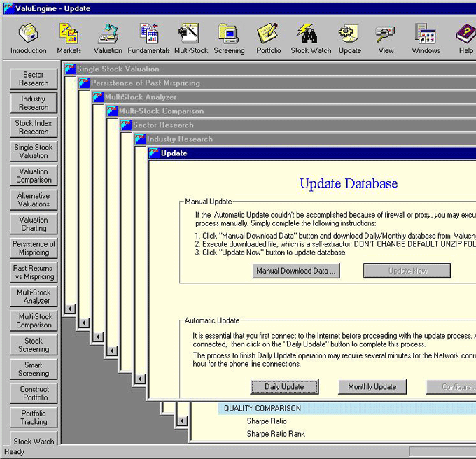The width and height of the screenshot is (476, 459).
Task: Click the Ready status bar text
Action: click(14, 452)
